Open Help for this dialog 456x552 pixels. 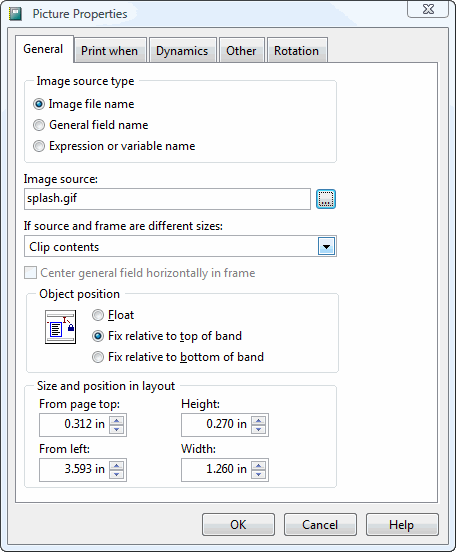coord(402,525)
